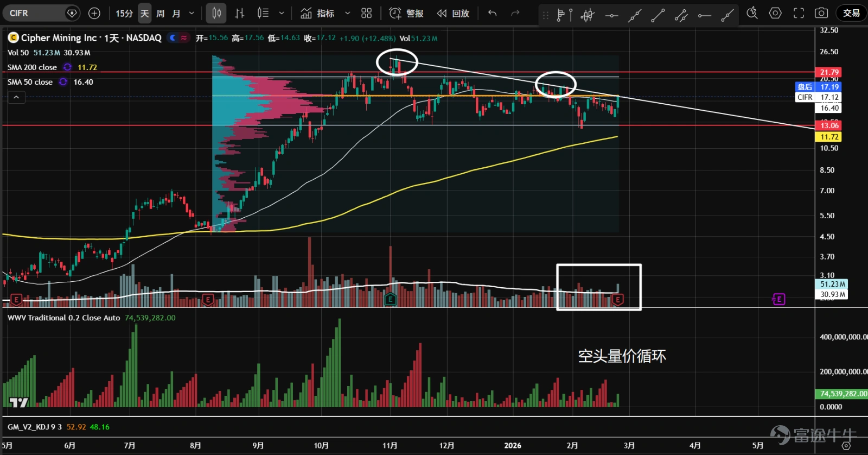Choose the bar chart style icon
The image size is (868, 455).
(x=239, y=13)
